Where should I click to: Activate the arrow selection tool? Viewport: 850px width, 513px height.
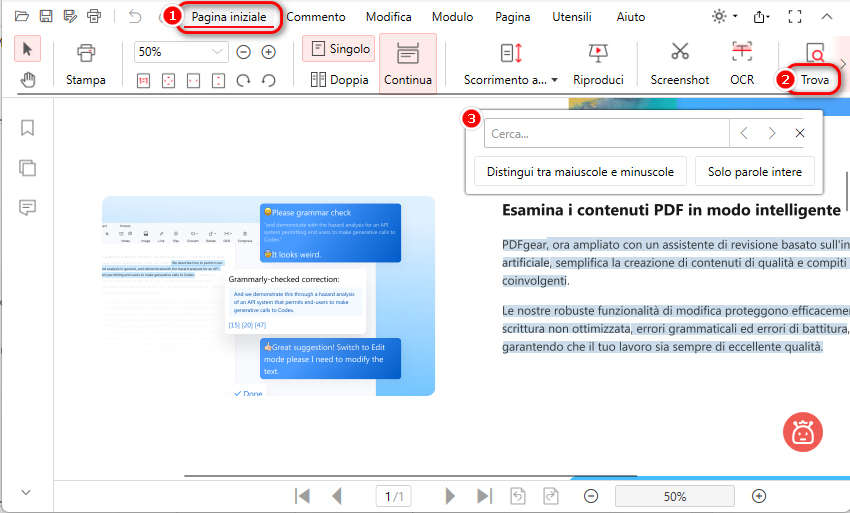tap(27, 49)
